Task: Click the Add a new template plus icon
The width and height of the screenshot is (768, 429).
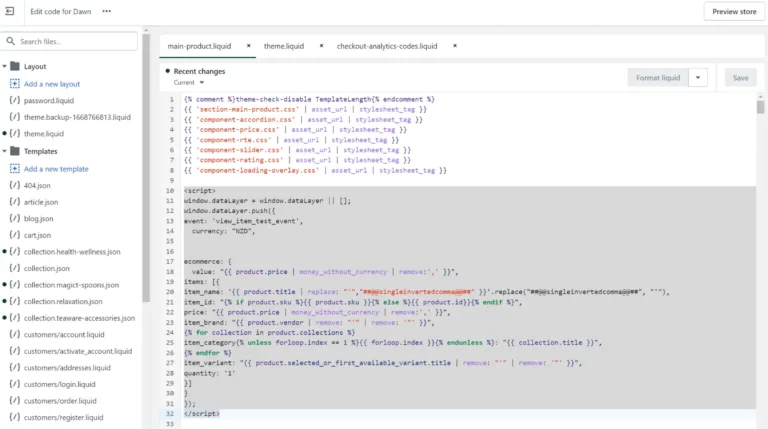Action: [15, 168]
